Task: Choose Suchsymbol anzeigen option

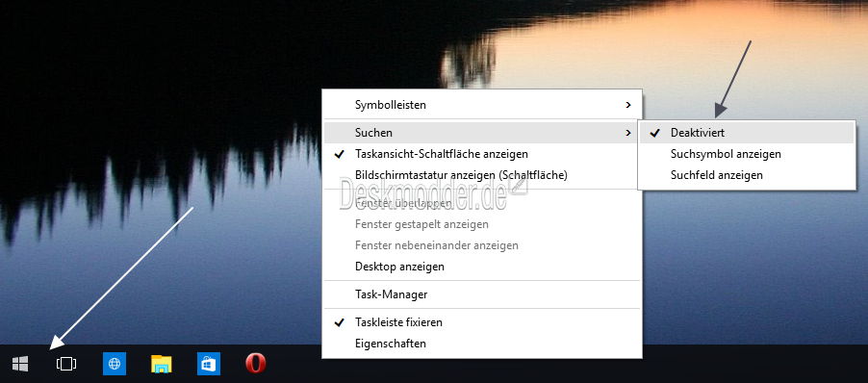Action: pyautogui.click(x=747, y=154)
